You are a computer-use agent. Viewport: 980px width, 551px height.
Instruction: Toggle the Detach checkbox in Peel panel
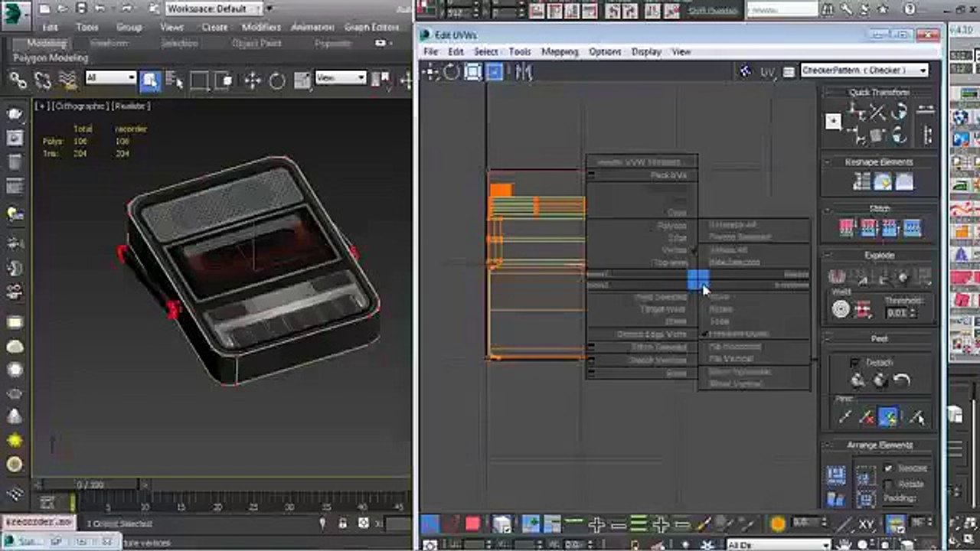point(855,362)
